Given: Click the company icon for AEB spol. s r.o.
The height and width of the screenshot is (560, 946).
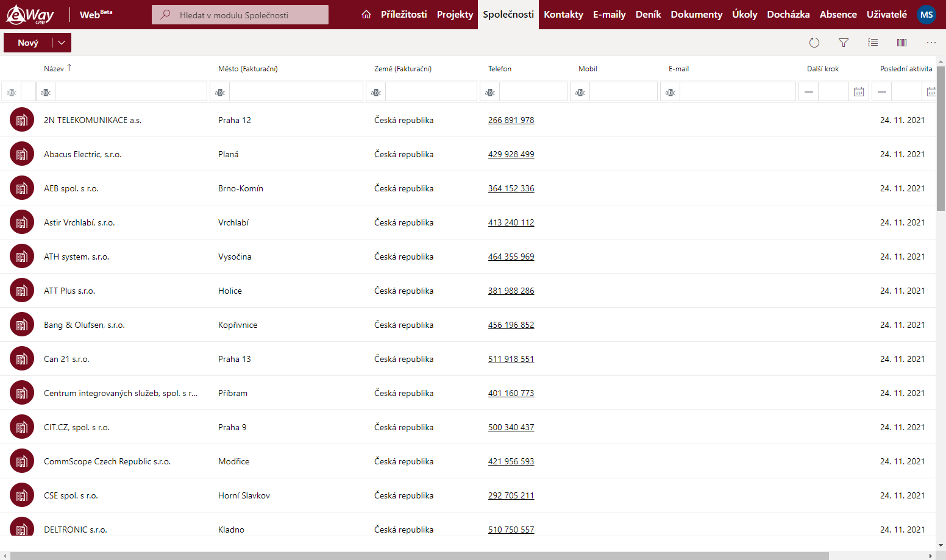Looking at the screenshot, I should [22, 188].
